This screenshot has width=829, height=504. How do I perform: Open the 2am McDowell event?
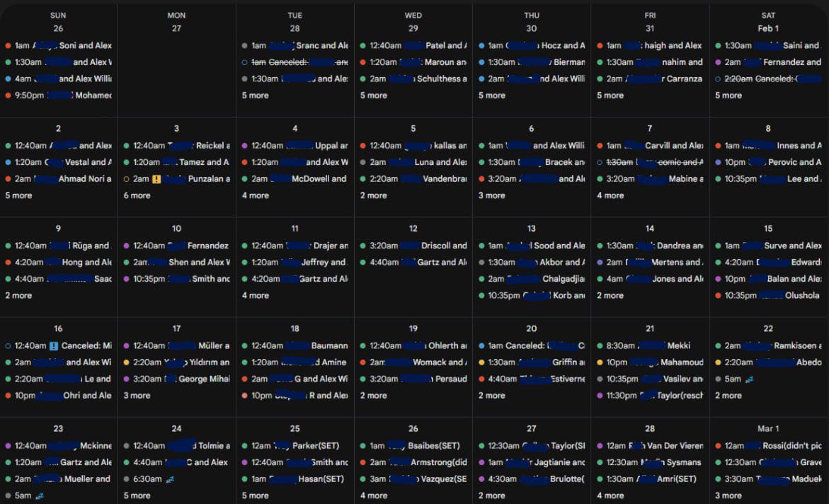coord(295,179)
